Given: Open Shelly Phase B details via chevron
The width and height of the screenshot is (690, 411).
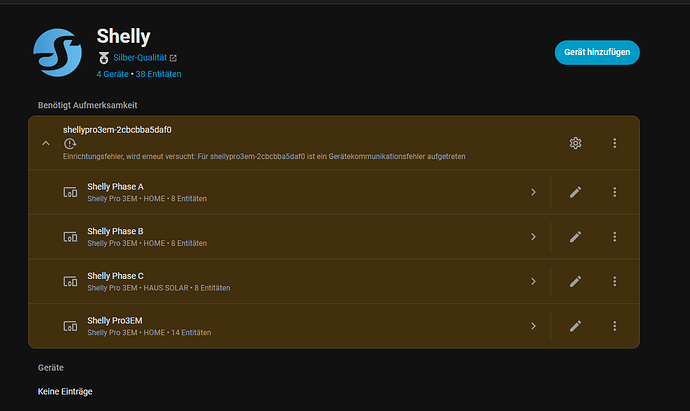Looking at the screenshot, I should click(x=533, y=237).
